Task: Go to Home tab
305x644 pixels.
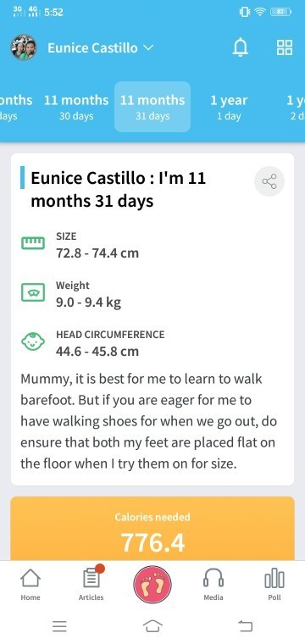Action: [x=30, y=585]
